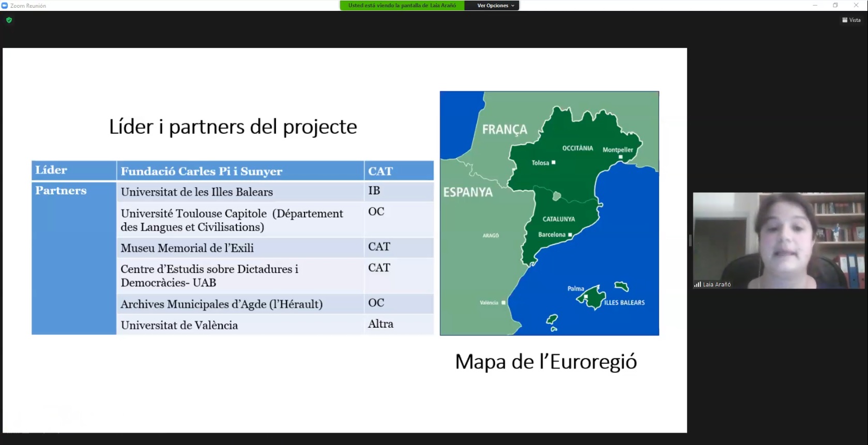Restore down the Zoom window
The image size is (868, 445).
pos(835,5)
